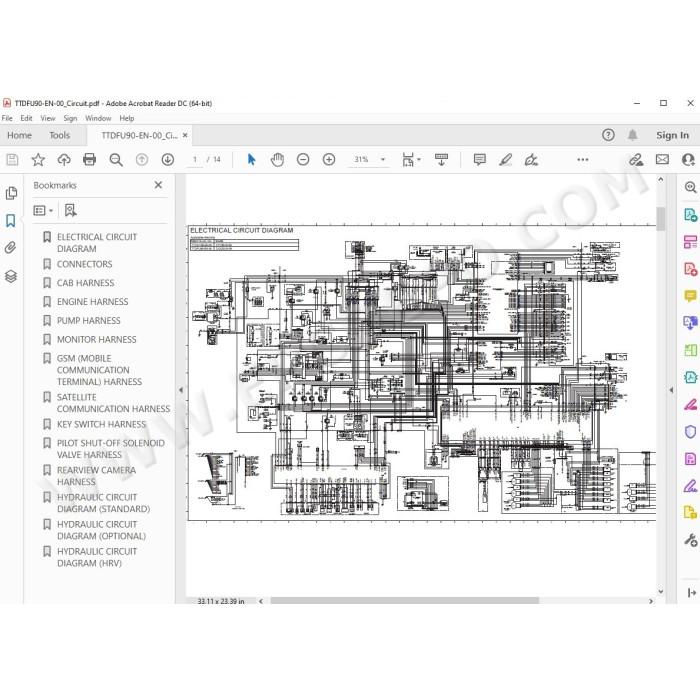Click Sign In button
Image resolution: width=700 pixels, height=700 pixels.
click(x=672, y=135)
